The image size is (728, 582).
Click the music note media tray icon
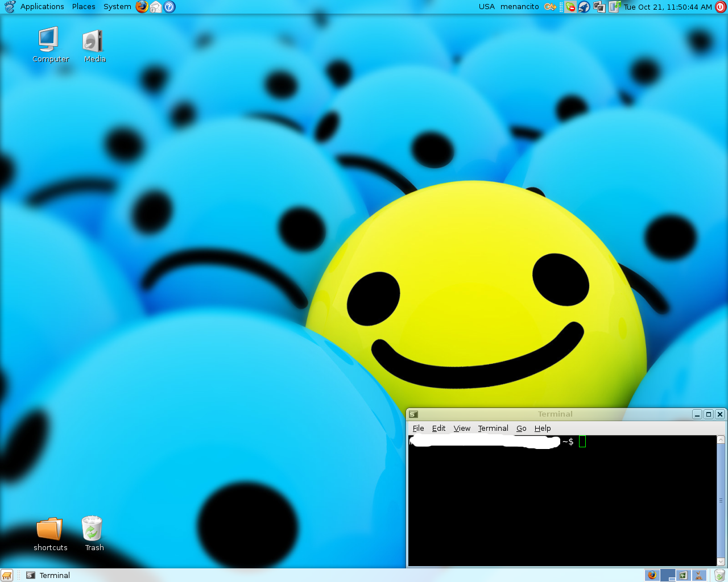[614, 7]
